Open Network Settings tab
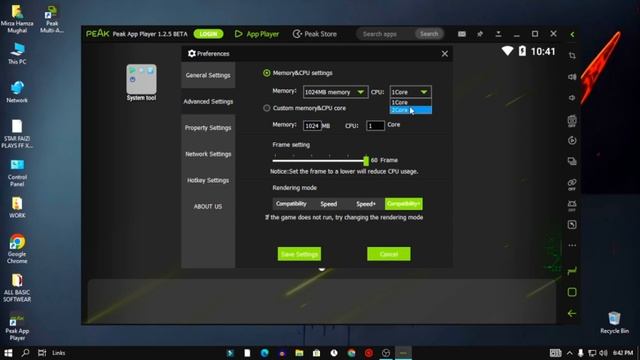 coord(208,154)
